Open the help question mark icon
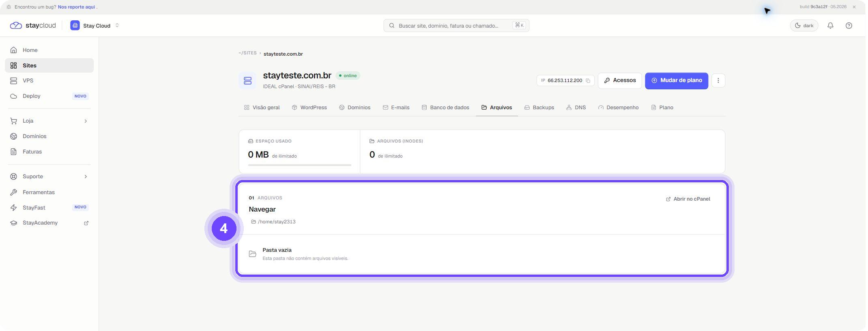 click(849, 26)
